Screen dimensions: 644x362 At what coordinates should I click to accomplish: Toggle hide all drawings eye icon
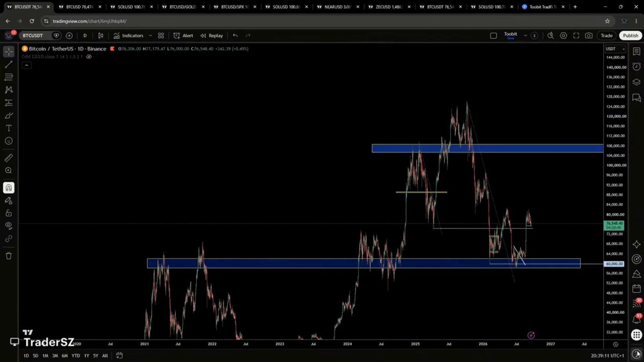click(9, 226)
